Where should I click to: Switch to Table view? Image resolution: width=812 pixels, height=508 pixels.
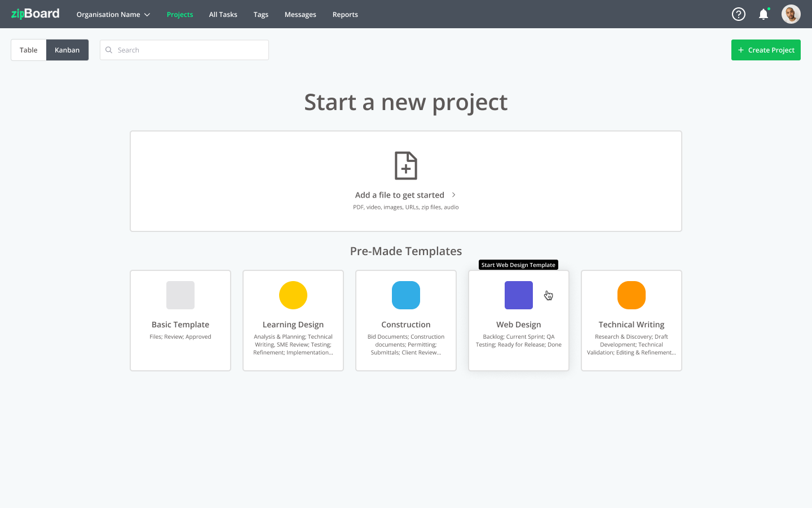click(29, 50)
